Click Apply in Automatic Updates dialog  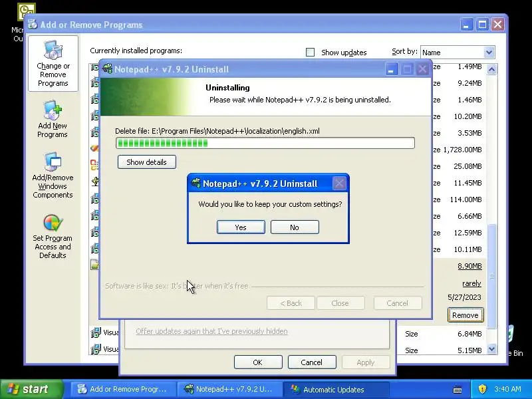click(x=365, y=362)
